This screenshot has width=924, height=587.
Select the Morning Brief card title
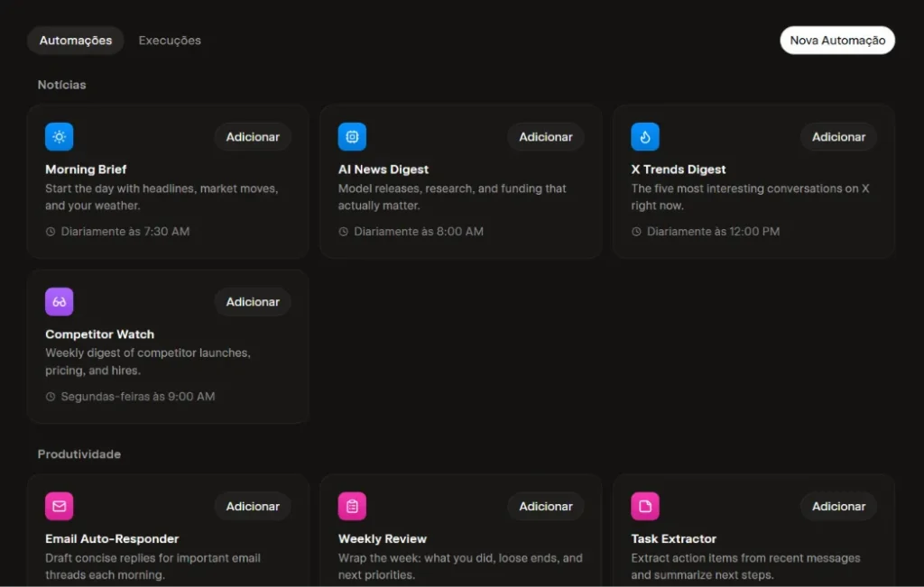[x=86, y=170]
